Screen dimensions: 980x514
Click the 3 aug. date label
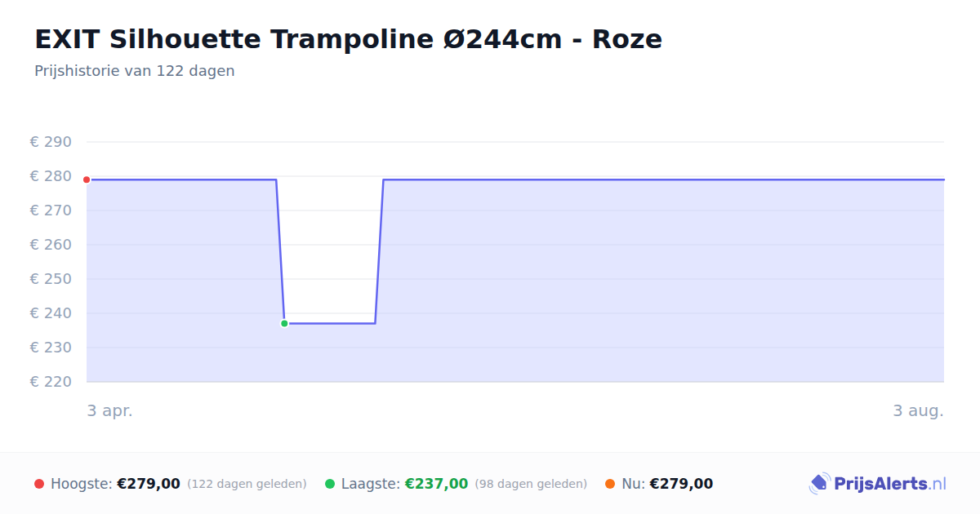pyautogui.click(x=918, y=410)
